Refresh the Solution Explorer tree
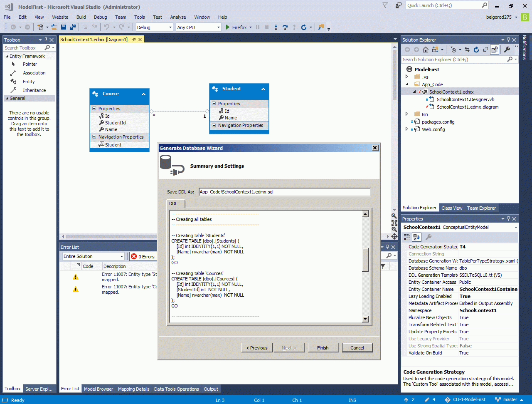This screenshot has width=532, height=404. [x=476, y=50]
